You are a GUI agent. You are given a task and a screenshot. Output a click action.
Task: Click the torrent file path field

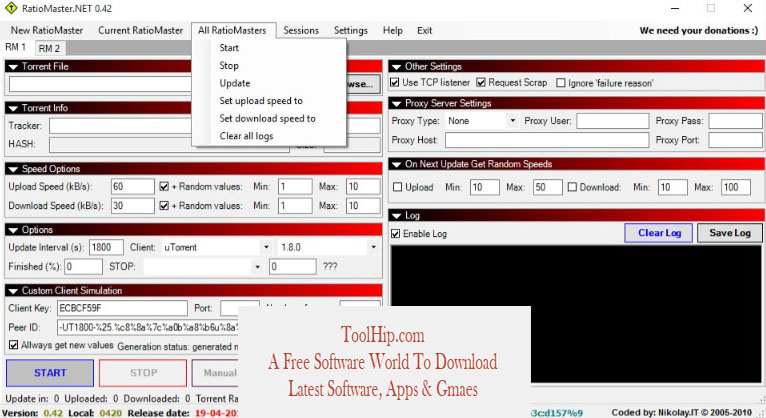100,84
